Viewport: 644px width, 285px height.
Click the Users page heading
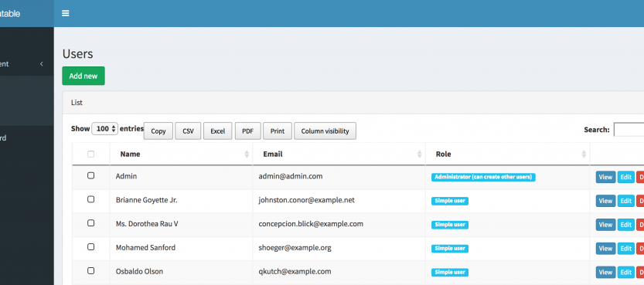77,54
